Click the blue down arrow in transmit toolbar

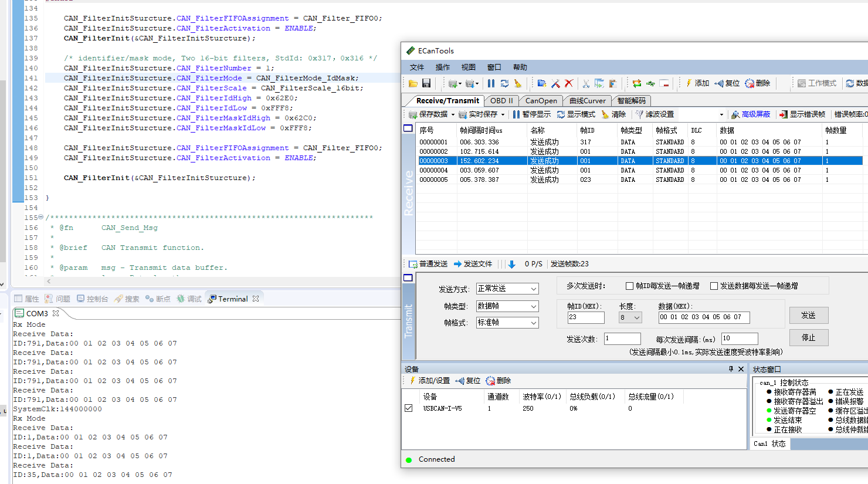(x=511, y=264)
